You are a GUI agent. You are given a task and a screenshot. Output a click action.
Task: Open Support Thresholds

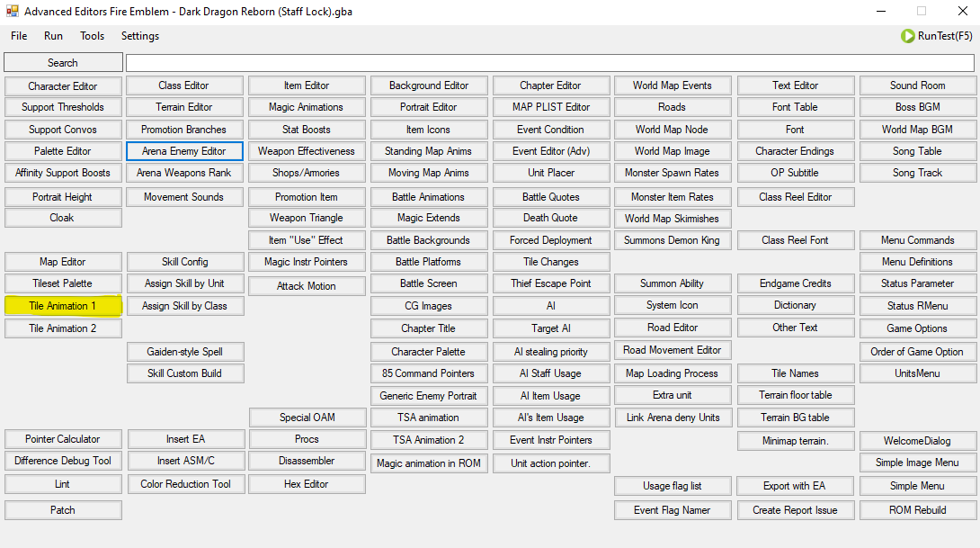pyautogui.click(x=63, y=107)
